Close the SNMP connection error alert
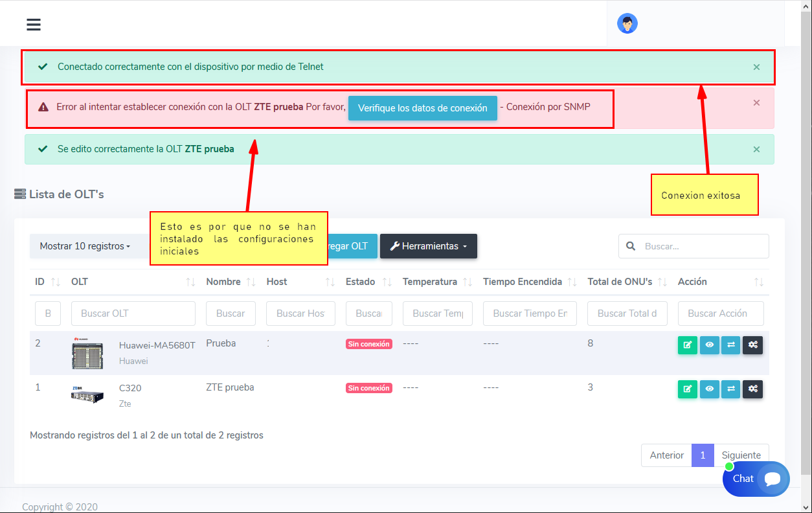812x513 pixels. 756,102
